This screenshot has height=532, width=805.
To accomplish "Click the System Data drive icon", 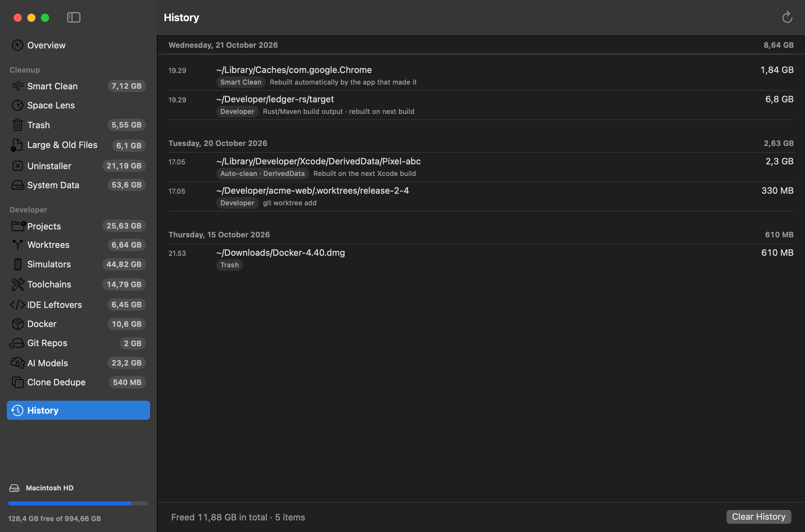I will (17, 185).
